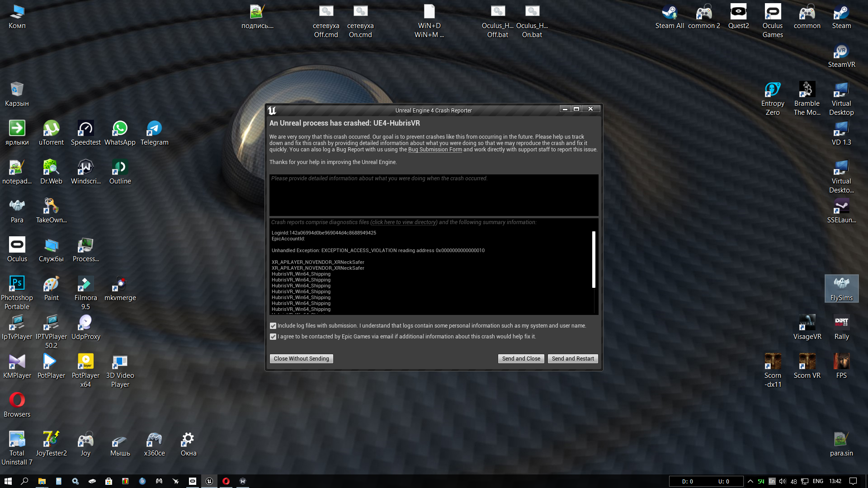Open SSELaun... desktop shortcut
The image size is (868, 488).
(x=841, y=211)
